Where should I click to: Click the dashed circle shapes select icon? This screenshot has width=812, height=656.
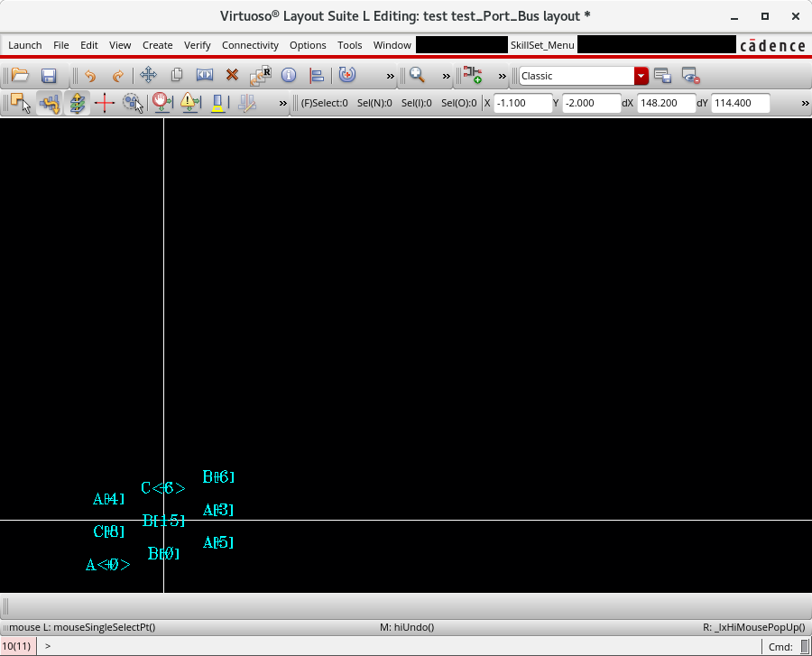tap(133, 103)
